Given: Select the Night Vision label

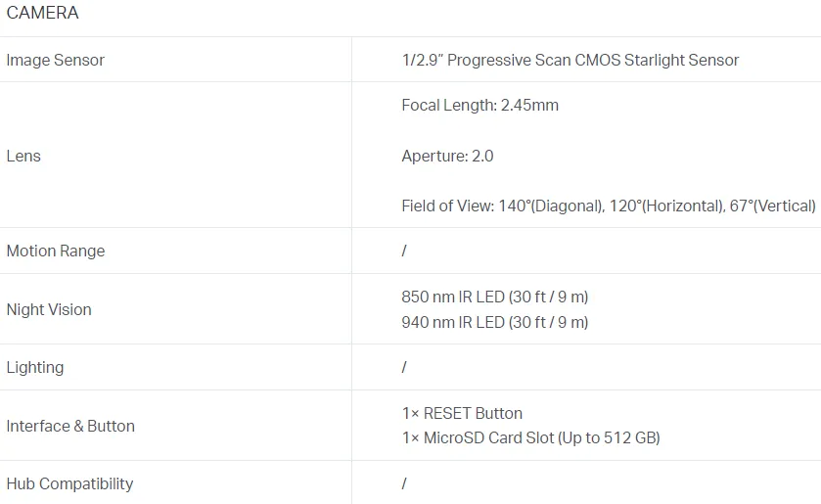Looking at the screenshot, I should 49,309.
